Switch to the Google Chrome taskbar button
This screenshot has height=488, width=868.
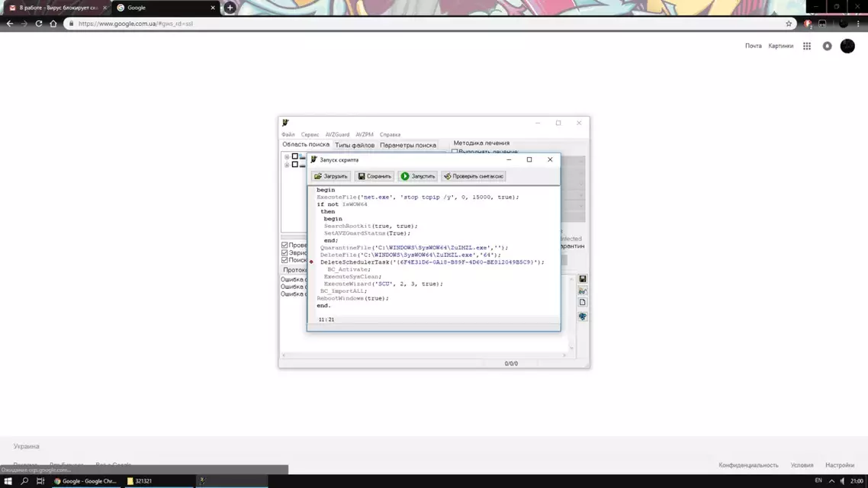[x=85, y=481]
